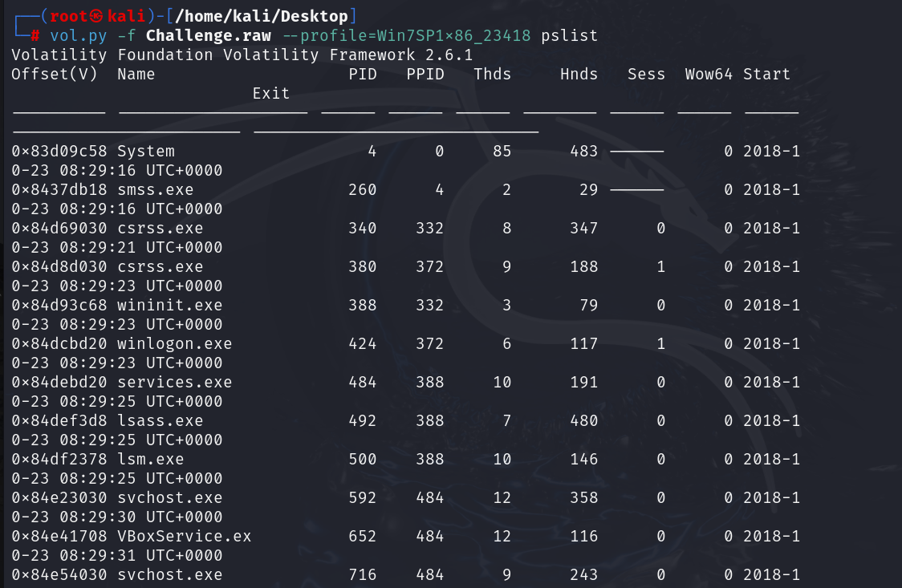Click PID '424' of winlogon.exe
The image size is (902, 588).
[363, 343]
